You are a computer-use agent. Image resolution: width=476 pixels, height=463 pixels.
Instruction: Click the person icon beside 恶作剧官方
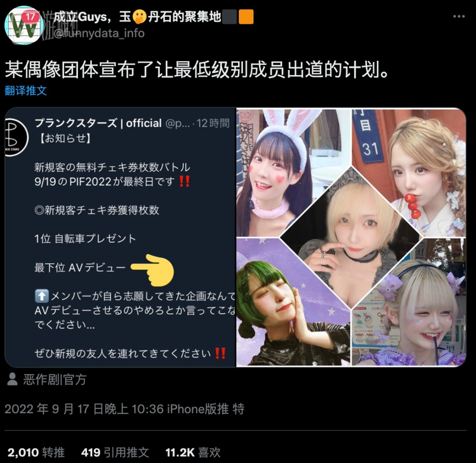tap(12, 379)
